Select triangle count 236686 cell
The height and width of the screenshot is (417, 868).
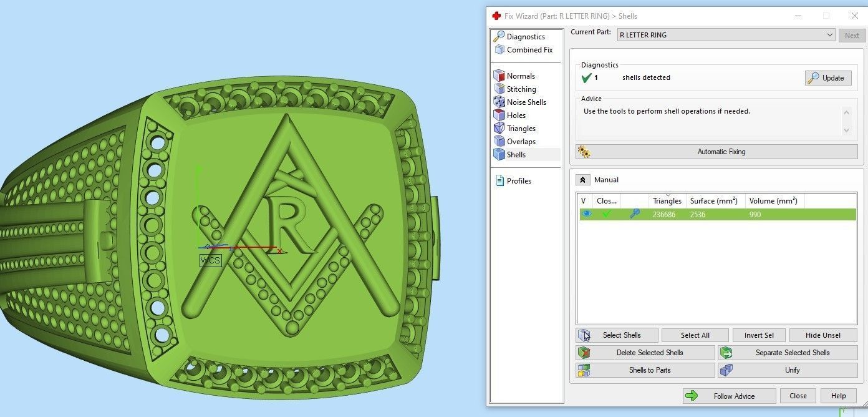pos(665,215)
